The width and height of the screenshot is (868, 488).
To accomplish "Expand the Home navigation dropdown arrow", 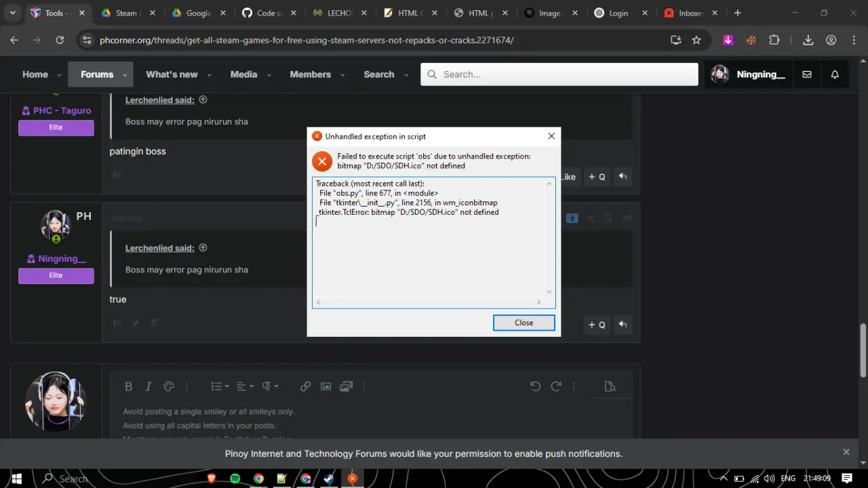I will [59, 75].
